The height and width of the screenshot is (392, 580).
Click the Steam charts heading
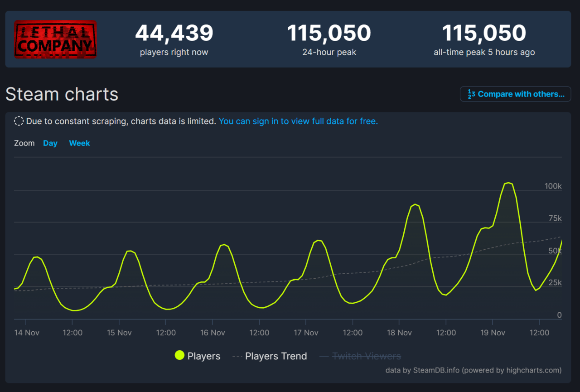pyautogui.click(x=62, y=94)
